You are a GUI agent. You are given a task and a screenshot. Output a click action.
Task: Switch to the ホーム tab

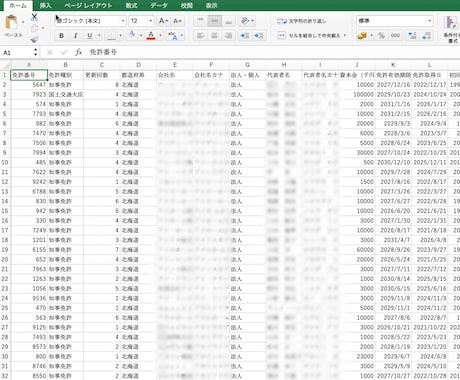(x=18, y=5)
